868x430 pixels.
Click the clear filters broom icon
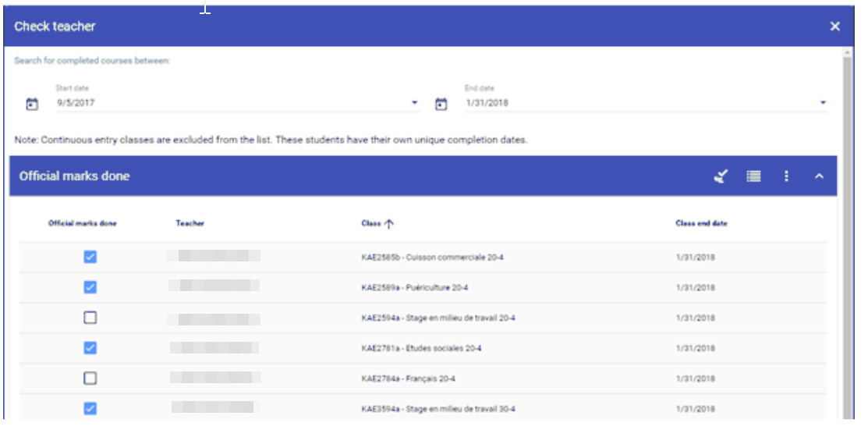tap(721, 176)
